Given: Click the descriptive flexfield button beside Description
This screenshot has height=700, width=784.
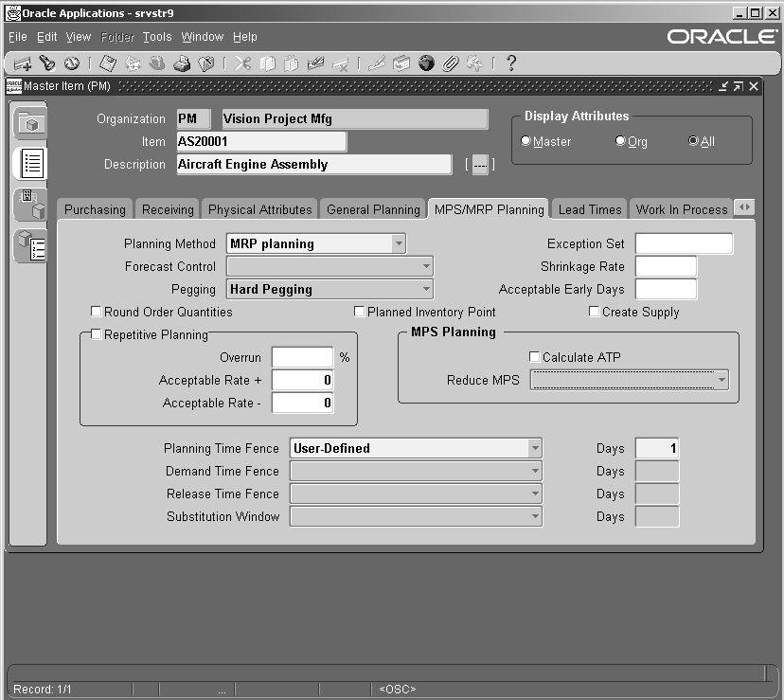Looking at the screenshot, I should 480,165.
